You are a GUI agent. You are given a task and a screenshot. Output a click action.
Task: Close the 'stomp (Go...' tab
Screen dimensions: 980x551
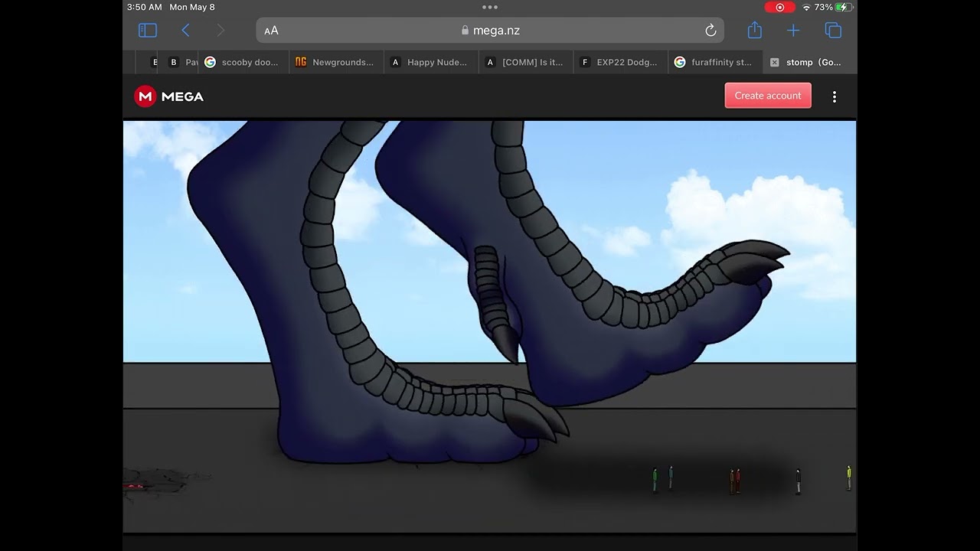coord(774,63)
